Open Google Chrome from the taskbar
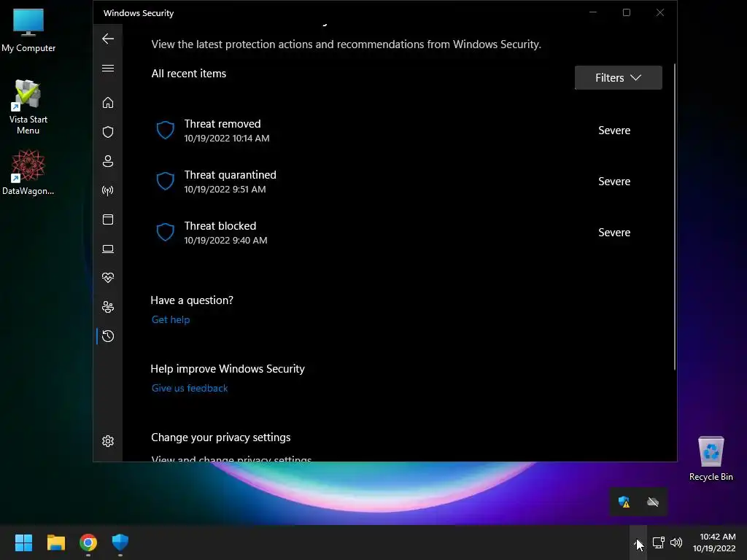747x560 pixels. point(88,542)
